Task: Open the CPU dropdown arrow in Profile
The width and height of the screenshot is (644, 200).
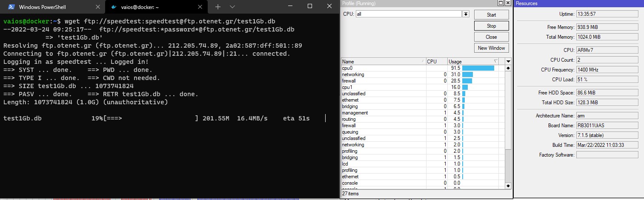Action: [466, 14]
